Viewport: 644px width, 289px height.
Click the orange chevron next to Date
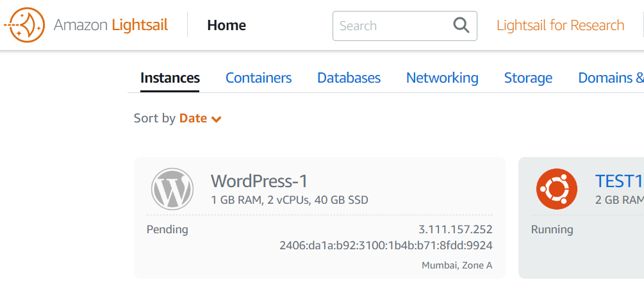click(217, 119)
